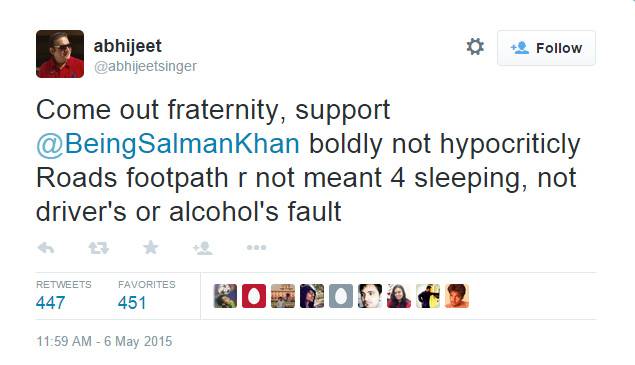Favorite the tweet with the star icon
This screenshot has height=365, width=635.
coord(151,247)
